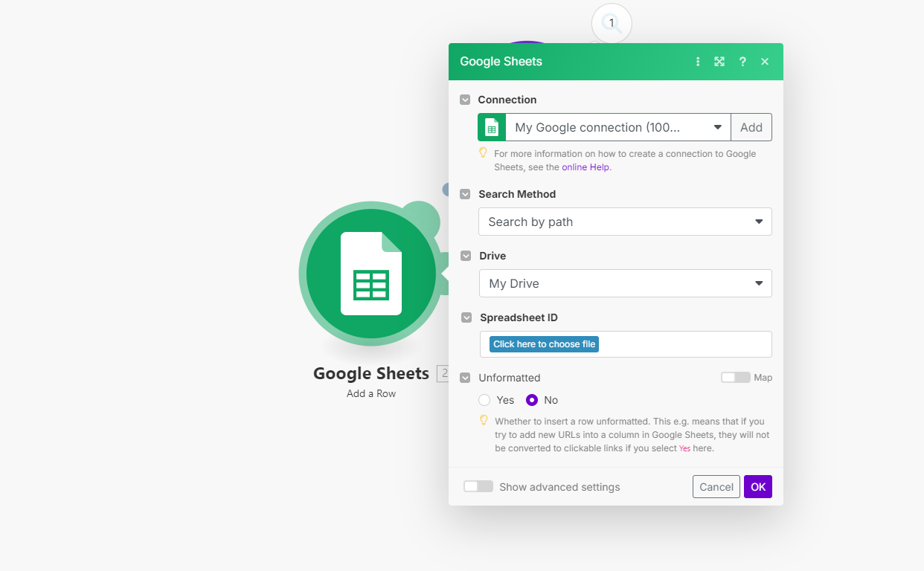Click the Cancel button

tap(716, 486)
